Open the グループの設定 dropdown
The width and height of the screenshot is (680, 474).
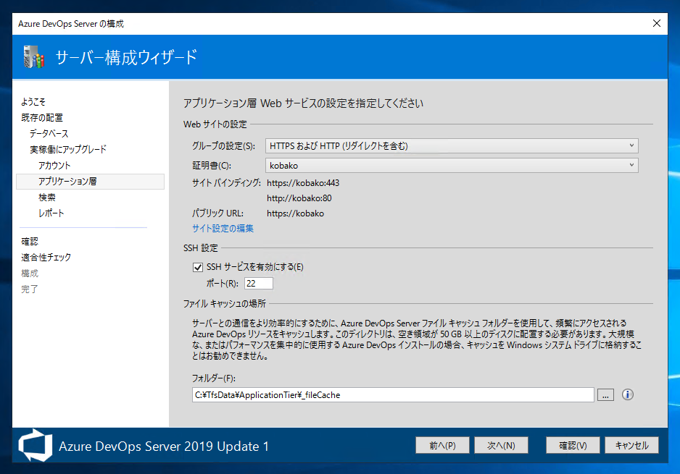pos(451,146)
